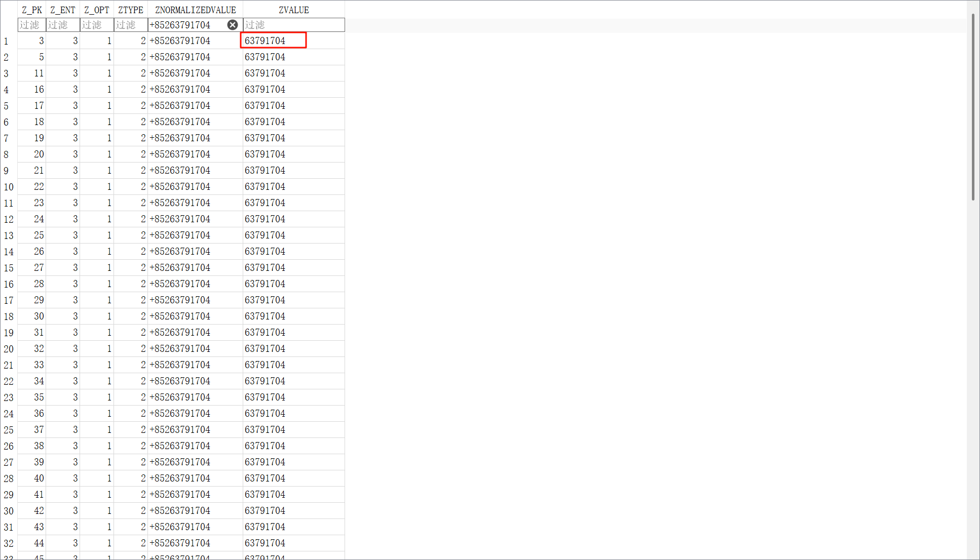Focus the Z_ENT filter field
Image resolution: width=980 pixels, height=560 pixels.
click(x=63, y=25)
